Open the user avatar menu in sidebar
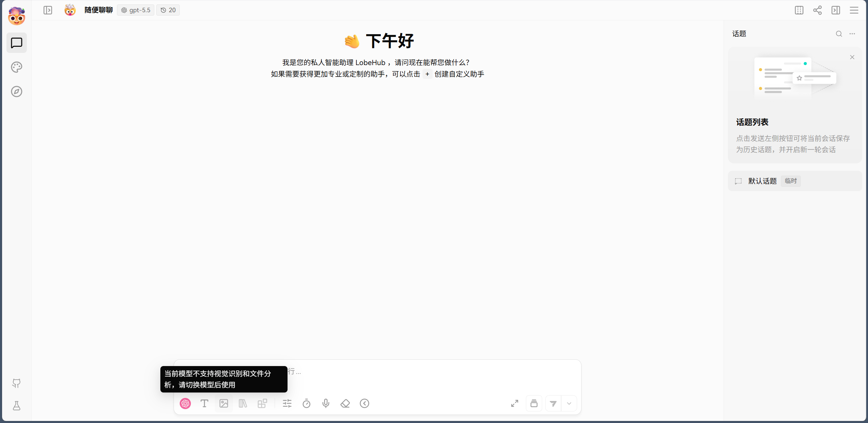 [x=16, y=16]
